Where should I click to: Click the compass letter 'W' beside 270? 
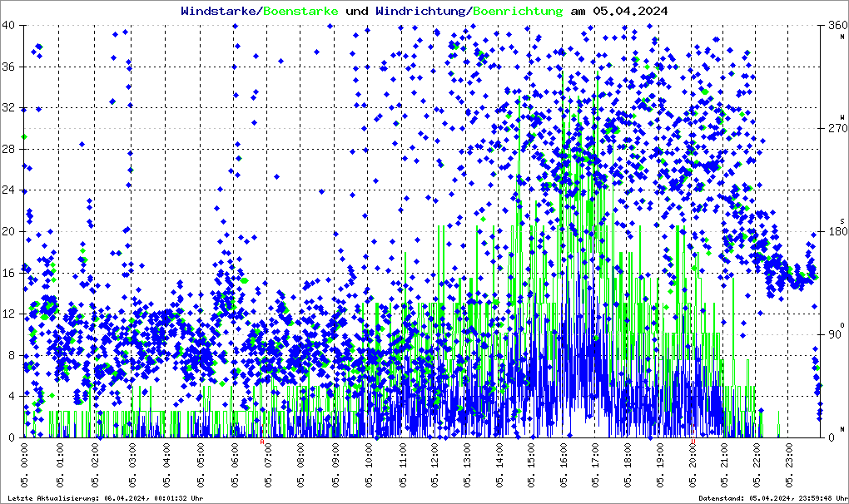[842, 117]
